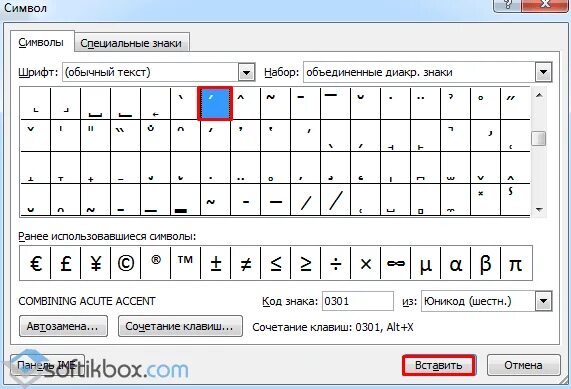Open the Специальные знаки tab
The image size is (571, 389).
click(x=131, y=43)
